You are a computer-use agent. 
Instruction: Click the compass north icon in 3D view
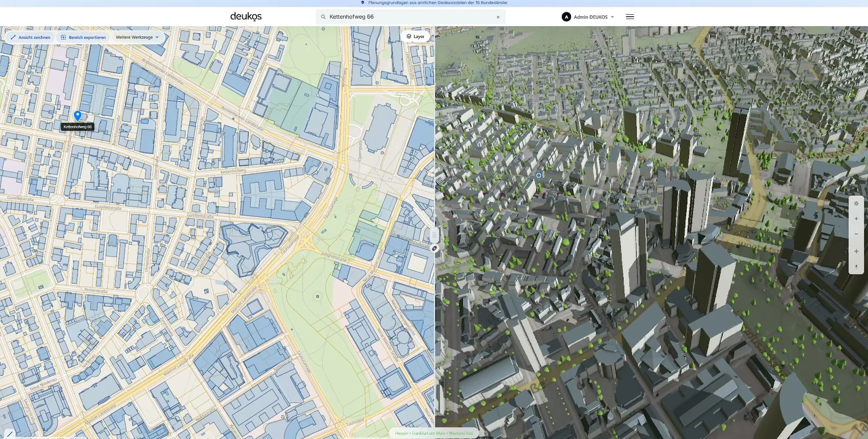[x=857, y=266]
